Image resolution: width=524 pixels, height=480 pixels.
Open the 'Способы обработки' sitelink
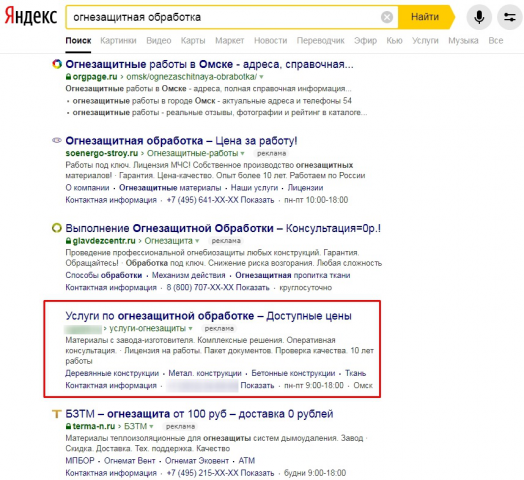(104, 275)
